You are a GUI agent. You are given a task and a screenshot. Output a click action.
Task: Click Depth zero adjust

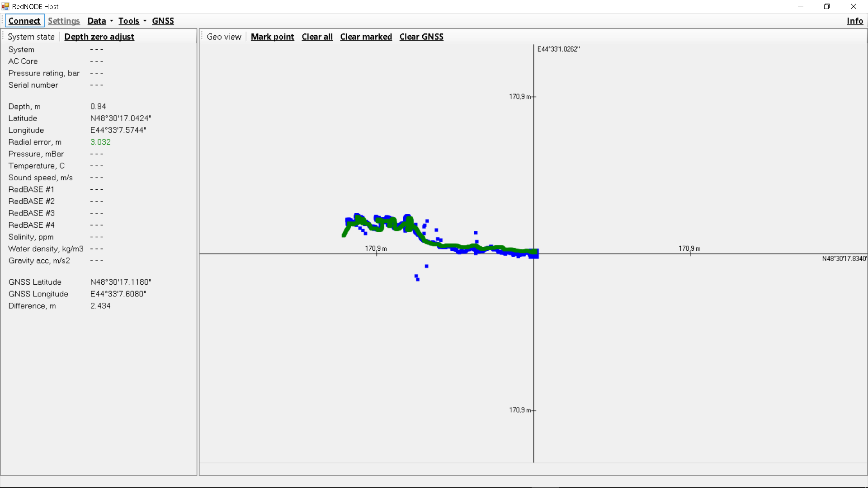coord(99,37)
